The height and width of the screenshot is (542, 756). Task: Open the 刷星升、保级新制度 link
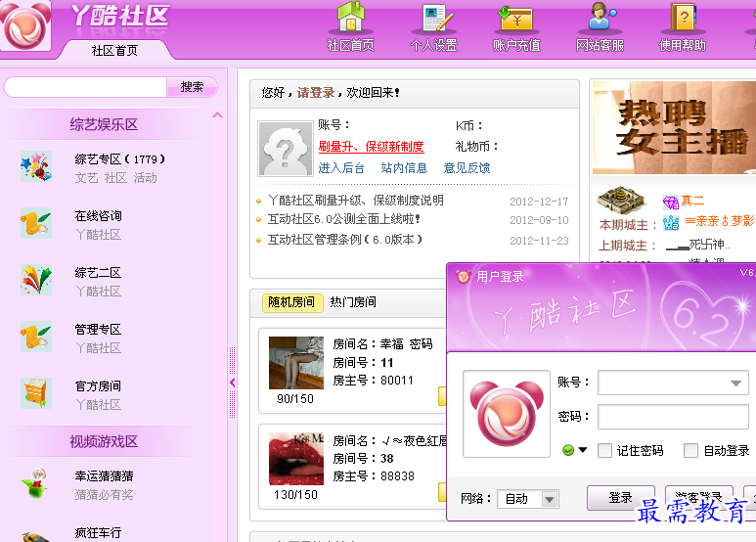coord(371,147)
